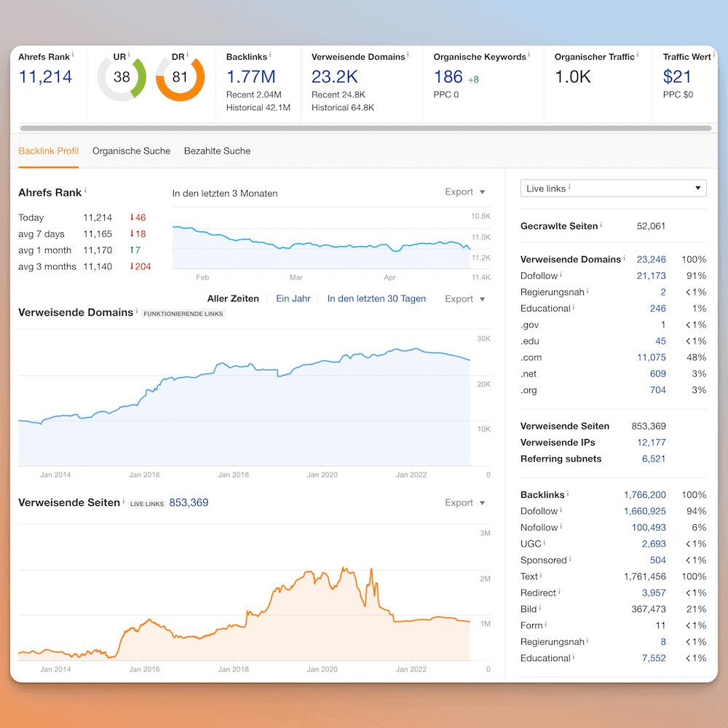The image size is (728, 728).
Task: Open 246 Educational domains link
Action: coord(657,308)
